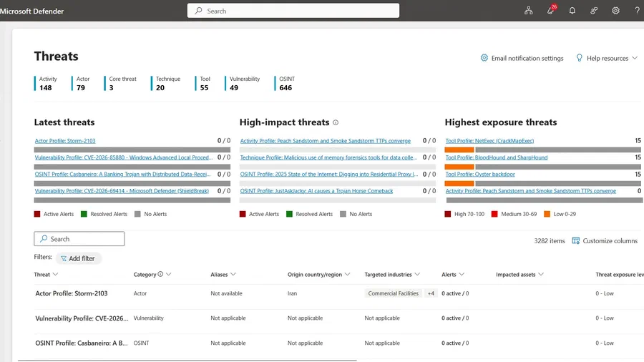644x362 pixels.
Task: Click info icon beside High-impact threats
Action: (x=336, y=122)
